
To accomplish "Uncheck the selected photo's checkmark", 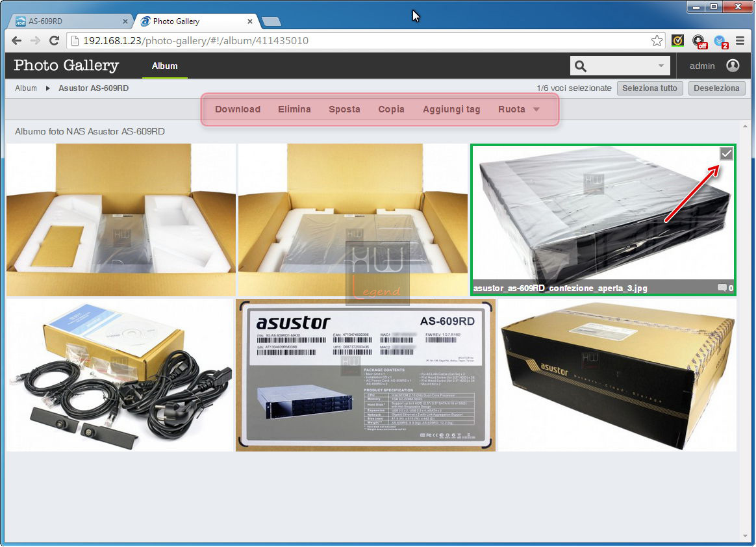I will 726,153.
